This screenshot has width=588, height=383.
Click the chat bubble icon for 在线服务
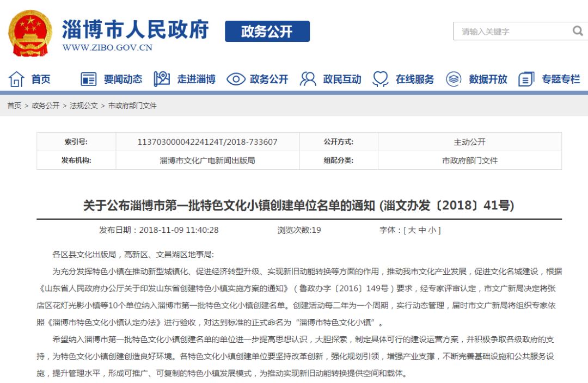(x=379, y=79)
